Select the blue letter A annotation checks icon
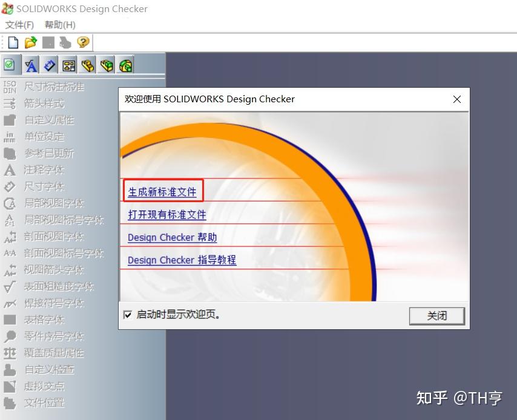 [x=30, y=65]
